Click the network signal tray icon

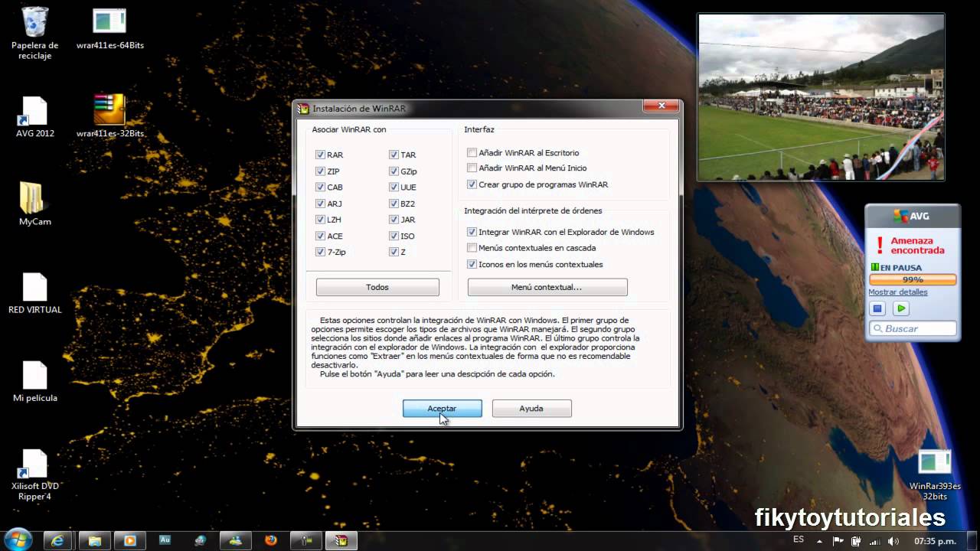coord(874,541)
